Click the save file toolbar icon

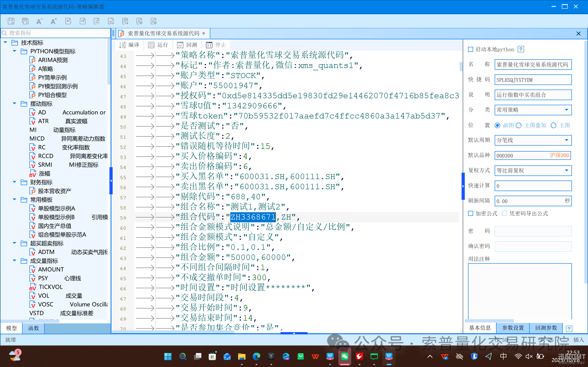(11, 21)
